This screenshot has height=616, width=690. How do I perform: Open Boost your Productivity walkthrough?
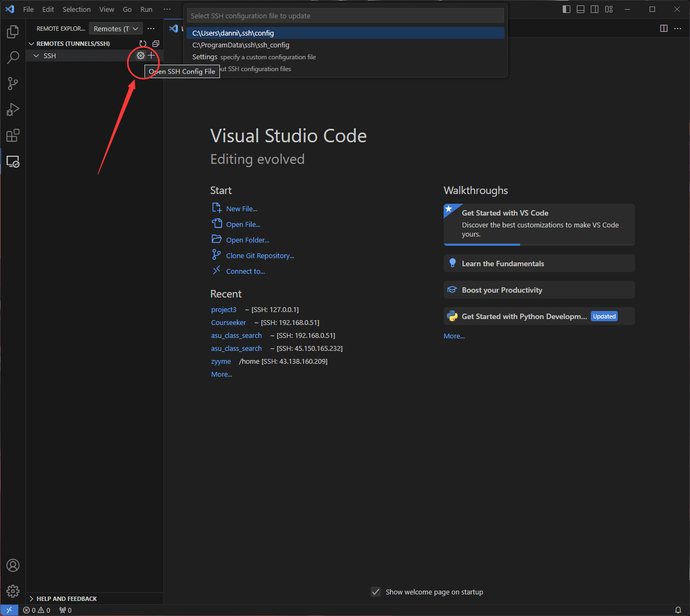tap(539, 290)
